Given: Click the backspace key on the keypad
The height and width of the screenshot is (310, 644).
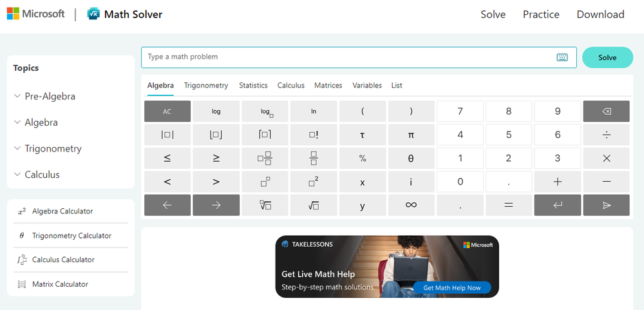Looking at the screenshot, I should point(606,111).
